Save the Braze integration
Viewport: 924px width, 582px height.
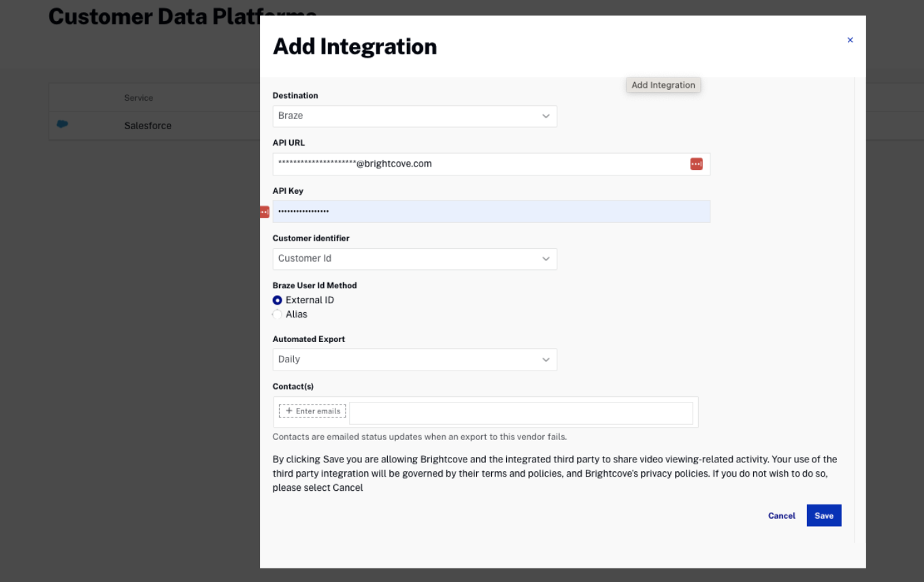(x=823, y=516)
